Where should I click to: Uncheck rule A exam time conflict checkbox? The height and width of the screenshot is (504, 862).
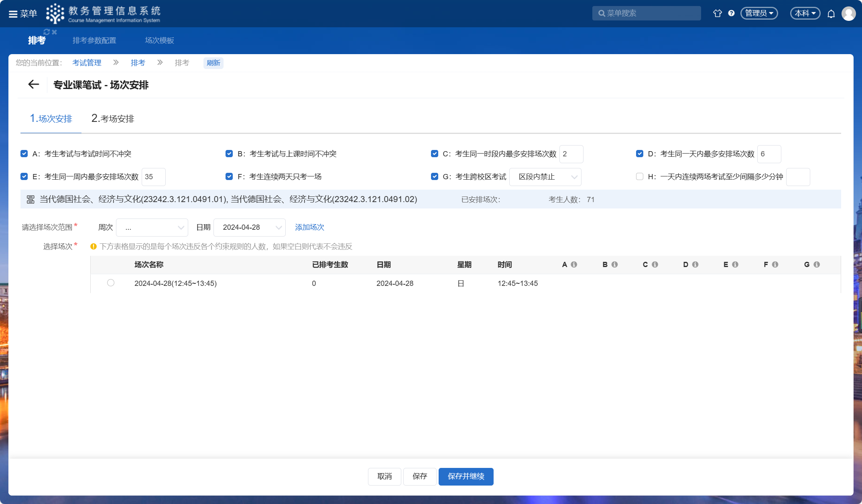click(x=24, y=154)
